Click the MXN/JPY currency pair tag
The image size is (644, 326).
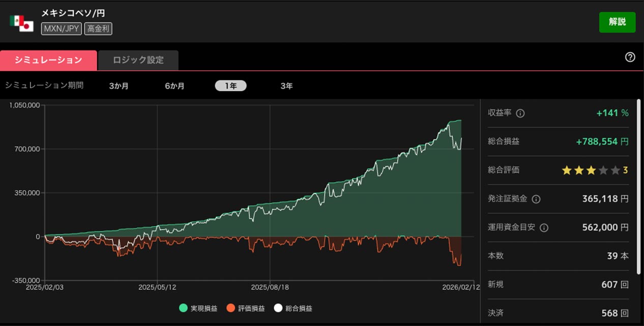point(61,29)
